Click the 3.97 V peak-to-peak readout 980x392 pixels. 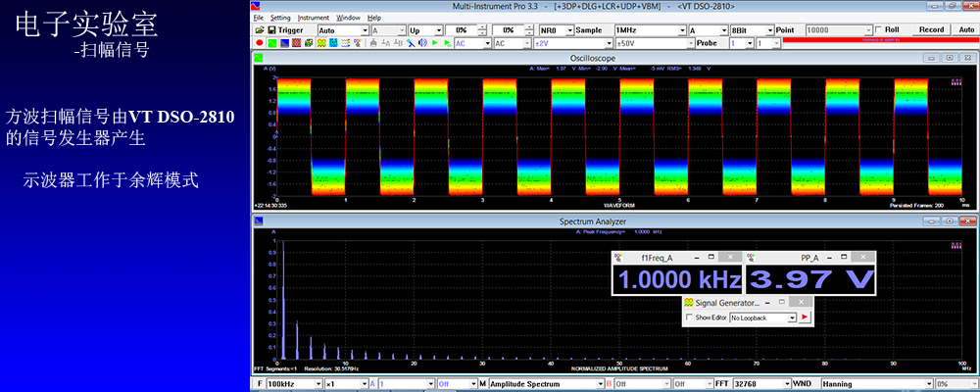(x=810, y=279)
